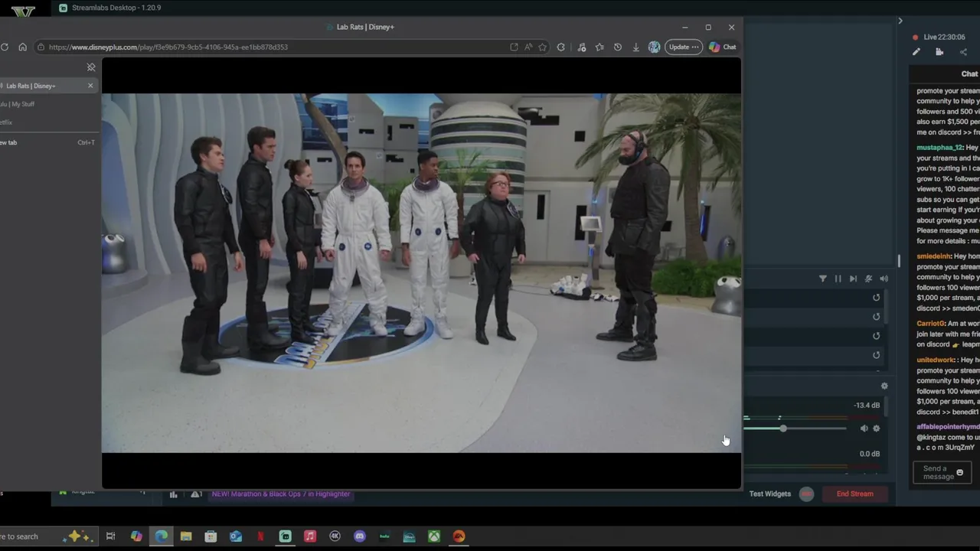Screen dimensions: 980x551
Task: Toggle speaker volume icon in source toolbar
Action: point(884,279)
